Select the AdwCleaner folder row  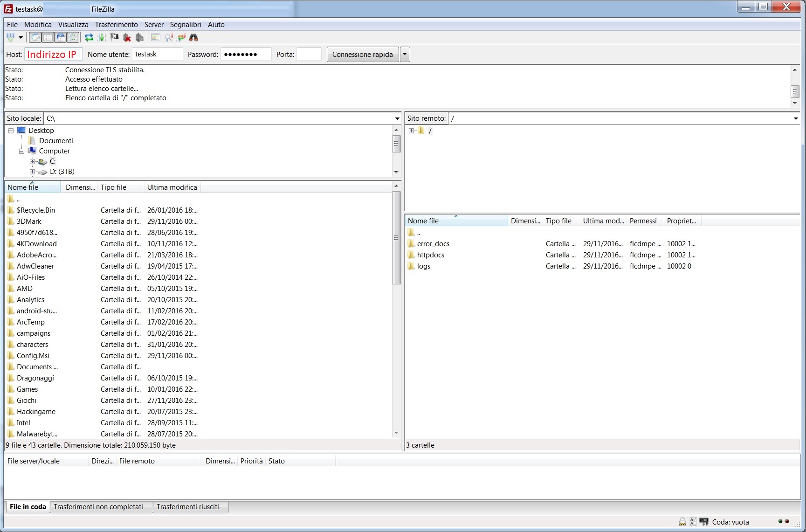[x=199, y=266]
